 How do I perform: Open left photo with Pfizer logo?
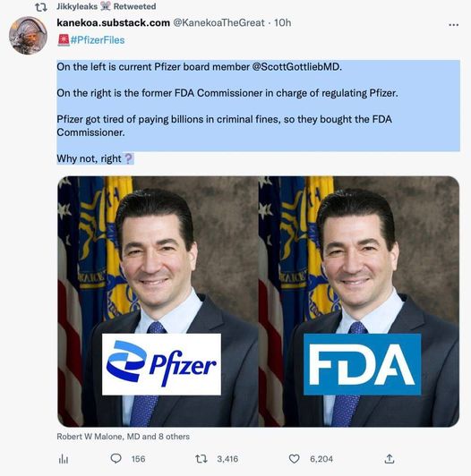coord(158,302)
